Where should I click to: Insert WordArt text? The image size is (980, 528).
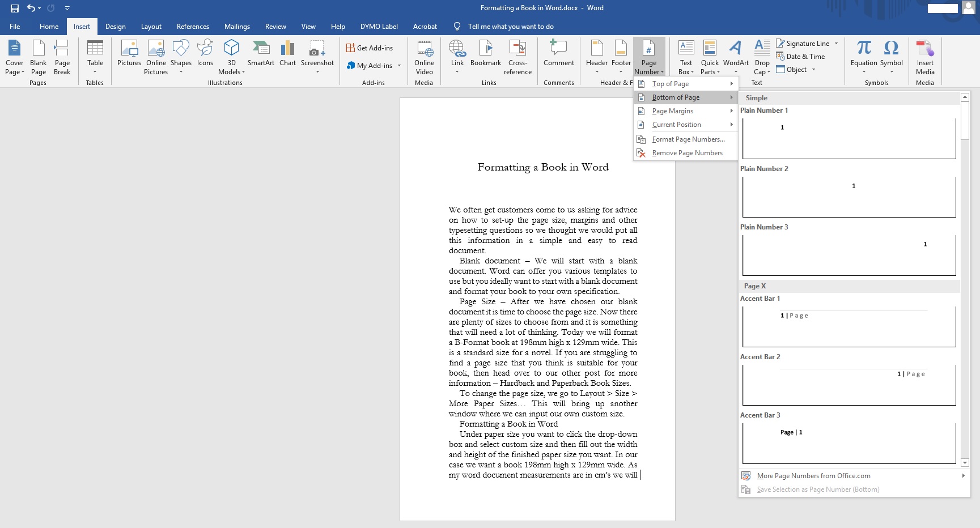(x=735, y=56)
